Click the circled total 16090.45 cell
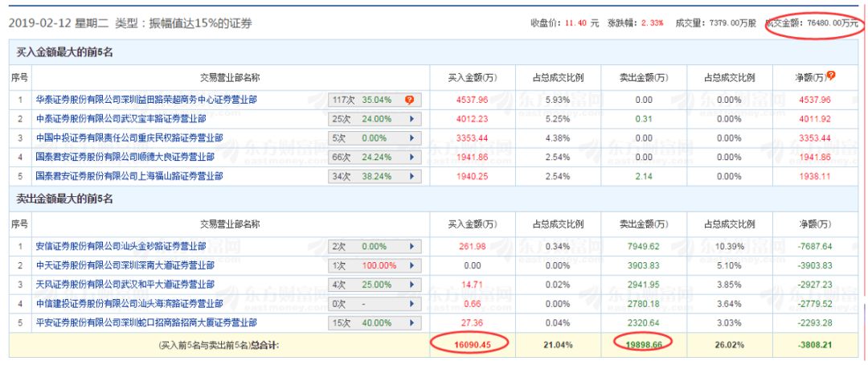Screen dimensions: 868x365 pos(471,344)
